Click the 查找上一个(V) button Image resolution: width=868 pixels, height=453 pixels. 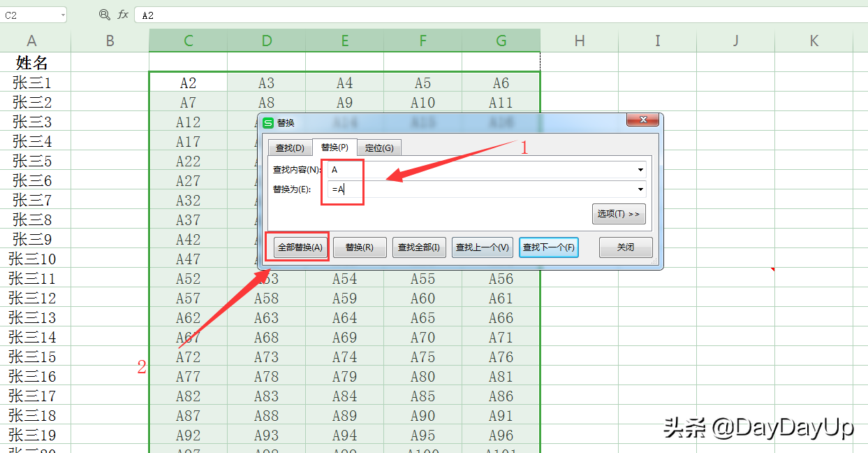pyautogui.click(x=482, y=247)
